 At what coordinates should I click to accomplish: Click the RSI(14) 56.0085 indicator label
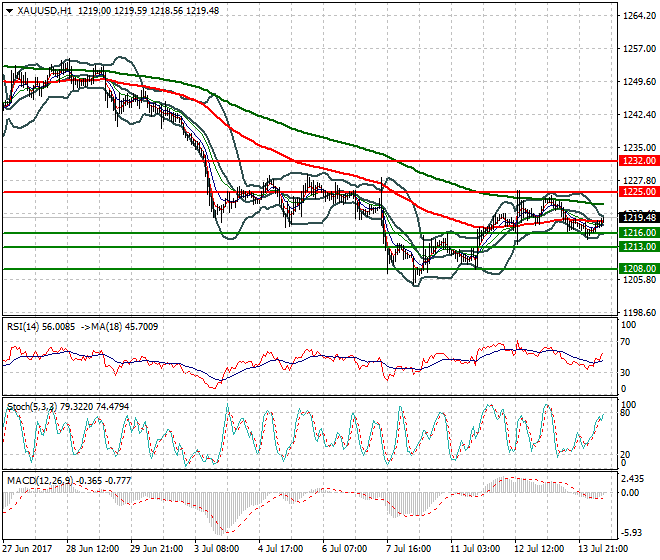[x=41, y=327]
